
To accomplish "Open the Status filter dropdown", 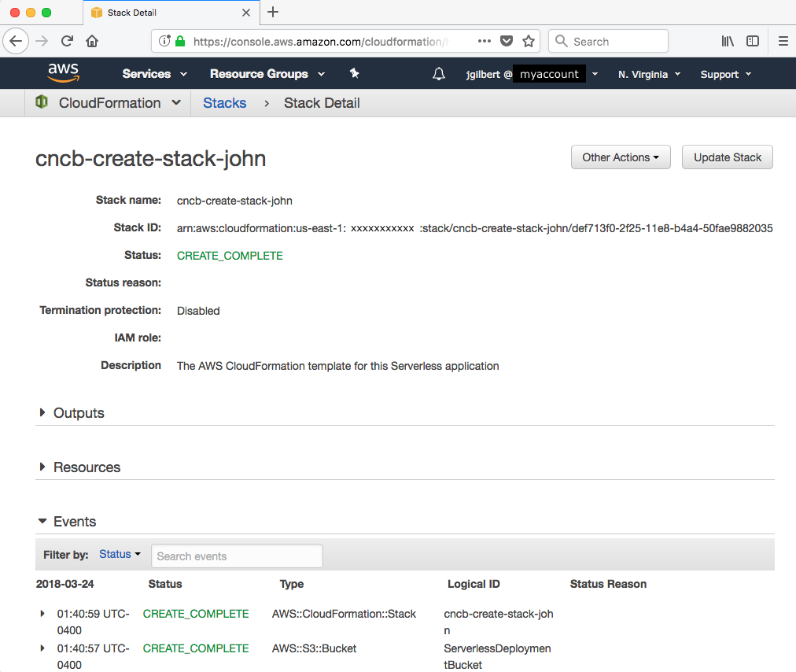I will 120,555.
